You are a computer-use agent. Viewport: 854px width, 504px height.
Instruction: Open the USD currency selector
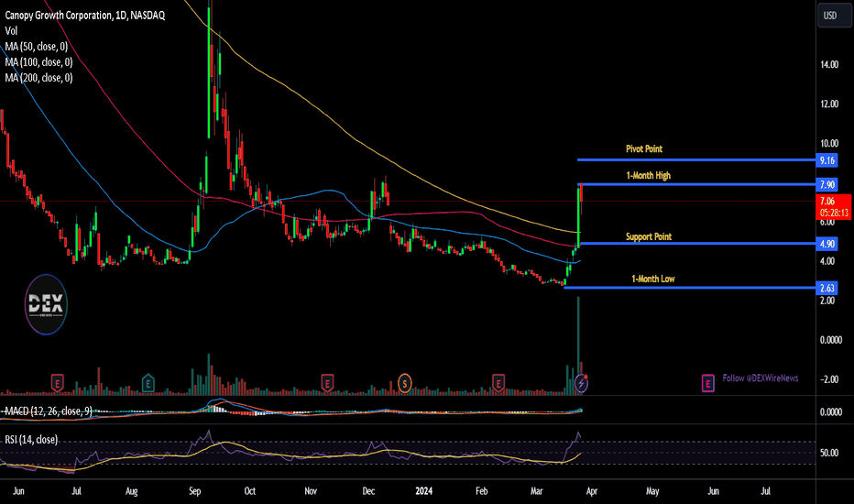click(834, 16)
